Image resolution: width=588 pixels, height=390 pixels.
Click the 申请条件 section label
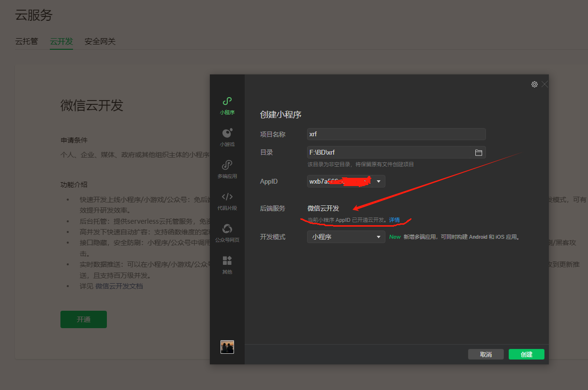click(x=74, y=140)
